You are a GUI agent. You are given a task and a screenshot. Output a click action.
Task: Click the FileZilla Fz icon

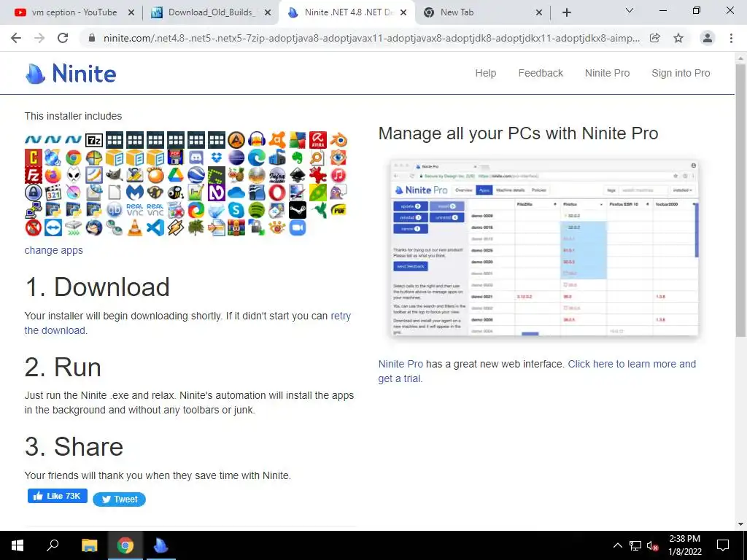[34, 175]
